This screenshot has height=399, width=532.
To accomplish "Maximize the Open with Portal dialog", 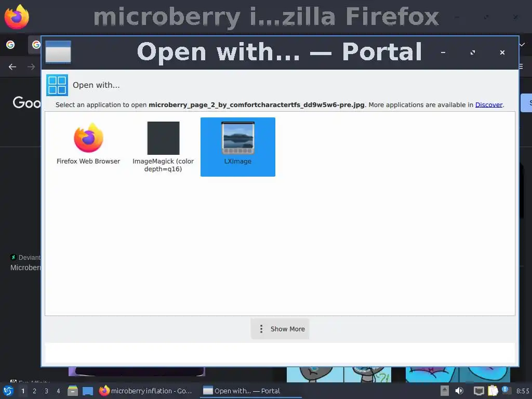I will tap(473, 52).
